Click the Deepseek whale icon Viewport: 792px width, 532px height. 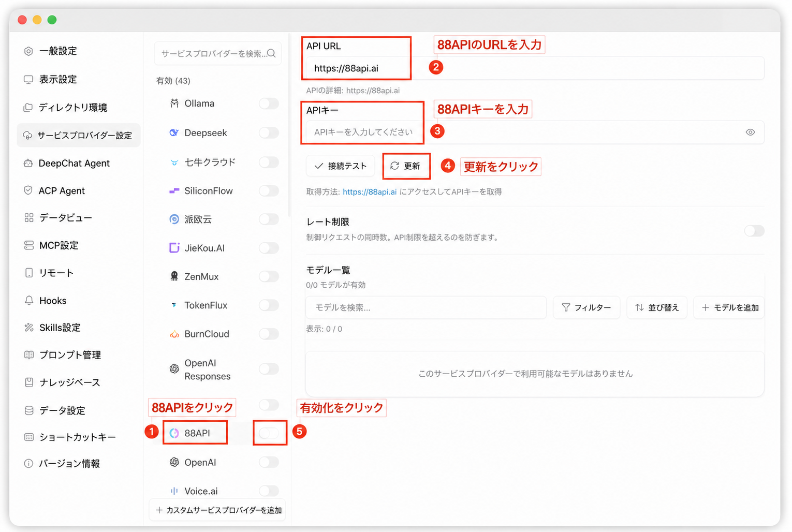point(174,133)
